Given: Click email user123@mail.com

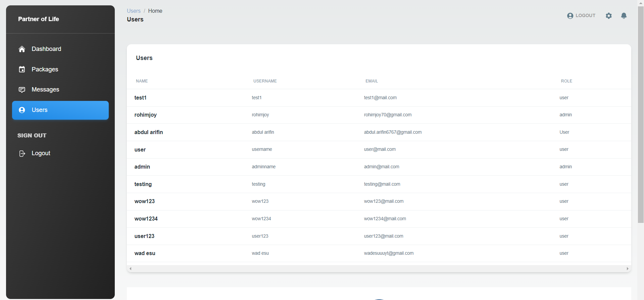Looking at the screenshot, I should coord(384,236).
